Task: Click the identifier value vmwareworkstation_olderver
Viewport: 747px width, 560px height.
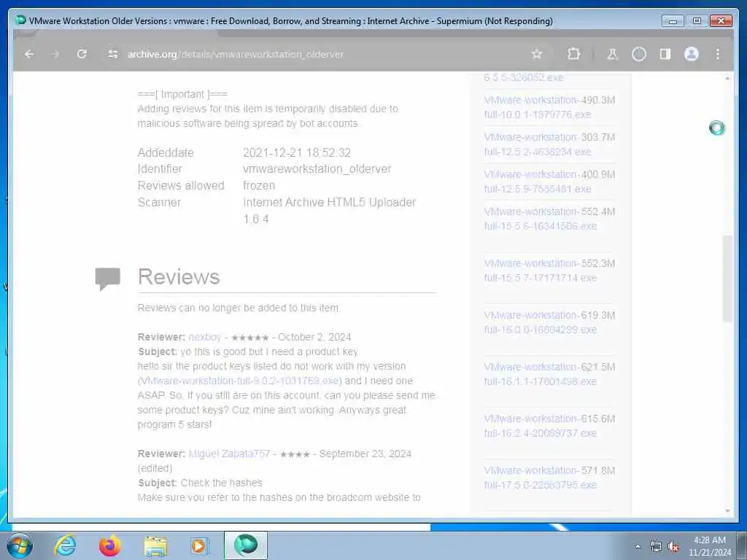Action: (x=317, y=169)
